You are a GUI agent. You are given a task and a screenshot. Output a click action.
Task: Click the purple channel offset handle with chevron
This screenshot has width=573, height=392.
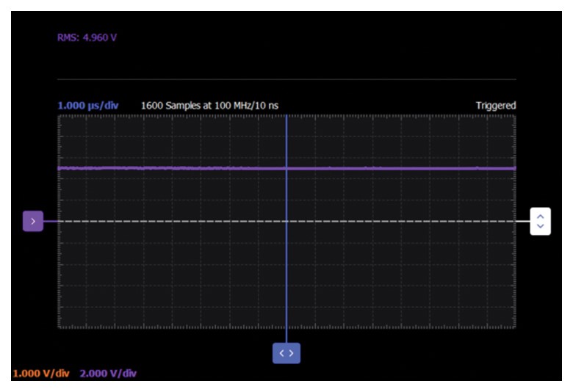point(33,221)
